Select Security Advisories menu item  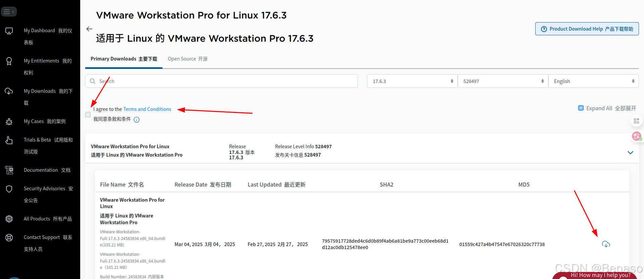[x=48, y=194]
